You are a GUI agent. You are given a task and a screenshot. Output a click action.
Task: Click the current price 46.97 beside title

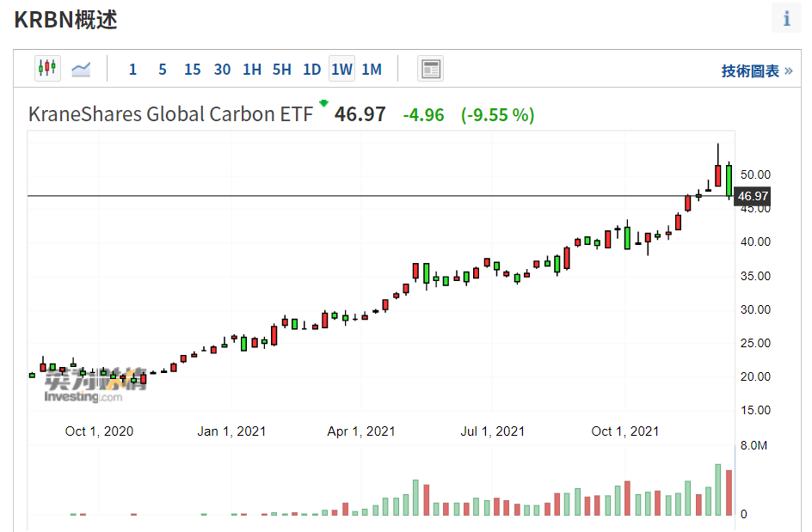tap(360, 114)
